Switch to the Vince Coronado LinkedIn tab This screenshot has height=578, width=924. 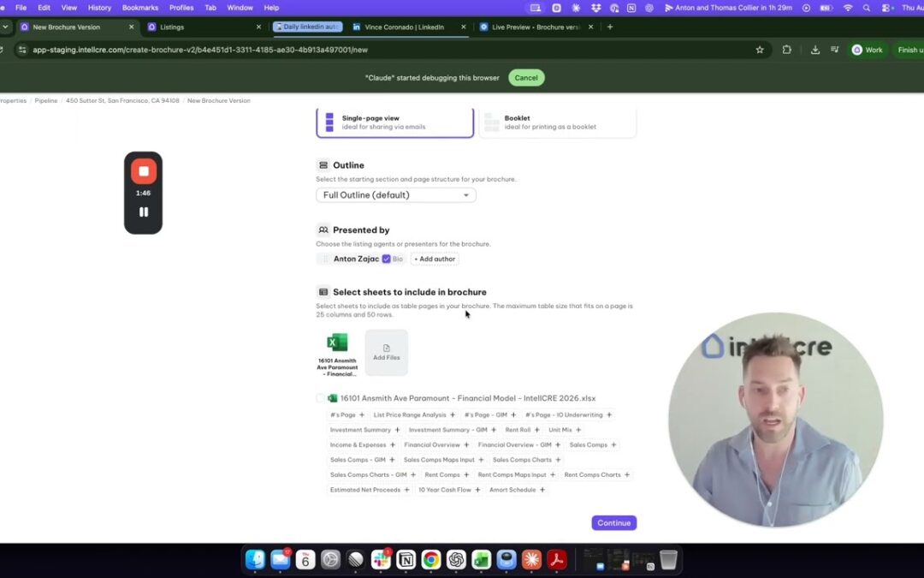pyautogui.click(x=408, y=27)
